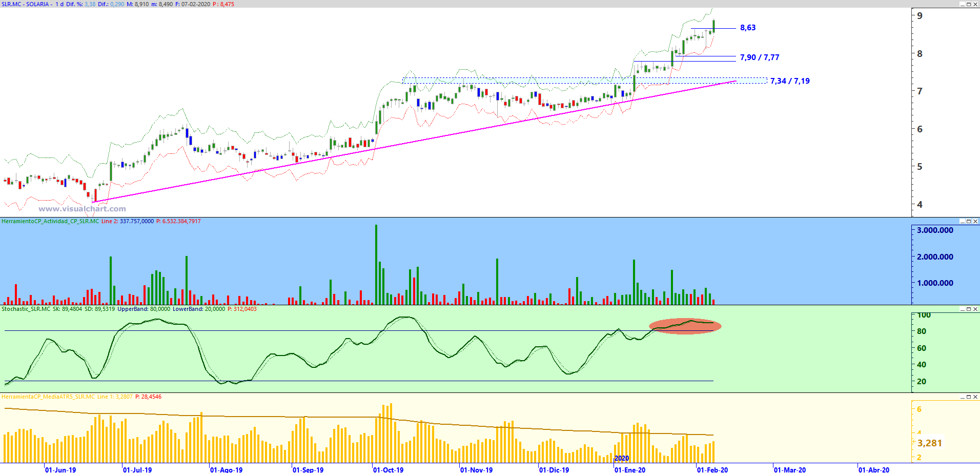Click the 4 level on price axis
Viewport: 980px width, 473px height.
pyautogui.click(x=920, y=205)
